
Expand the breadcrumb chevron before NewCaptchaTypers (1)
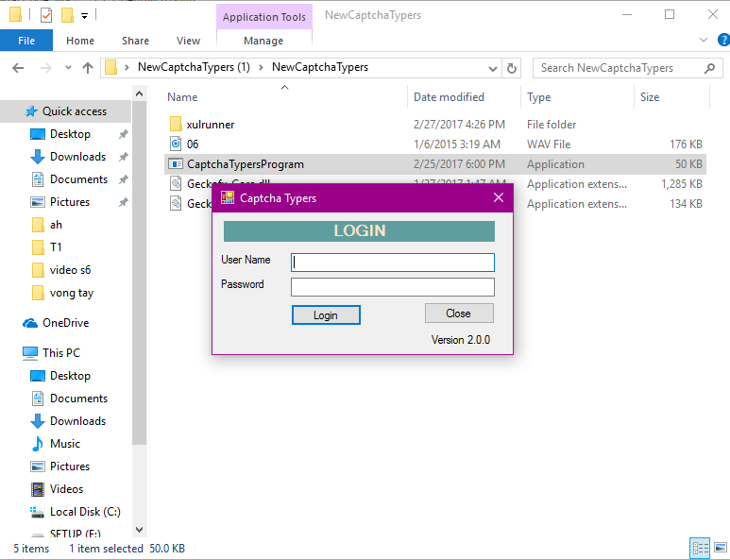(x=127, y=68)
